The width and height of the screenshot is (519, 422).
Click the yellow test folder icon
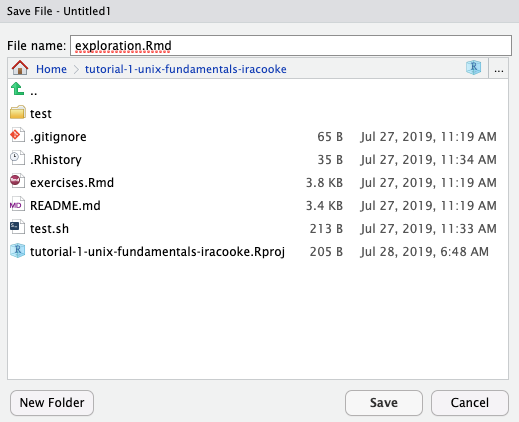click(18, 113)
